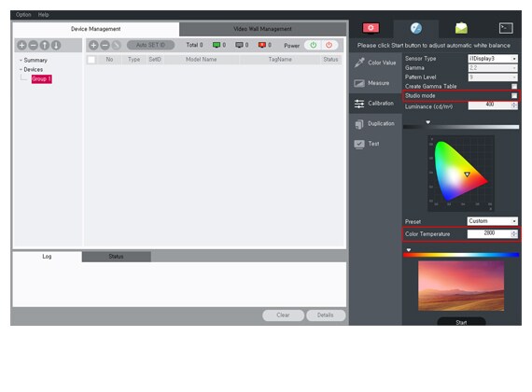Click the color temperature slider handle
Screen dimensions: 532x392
coord(409,250)
